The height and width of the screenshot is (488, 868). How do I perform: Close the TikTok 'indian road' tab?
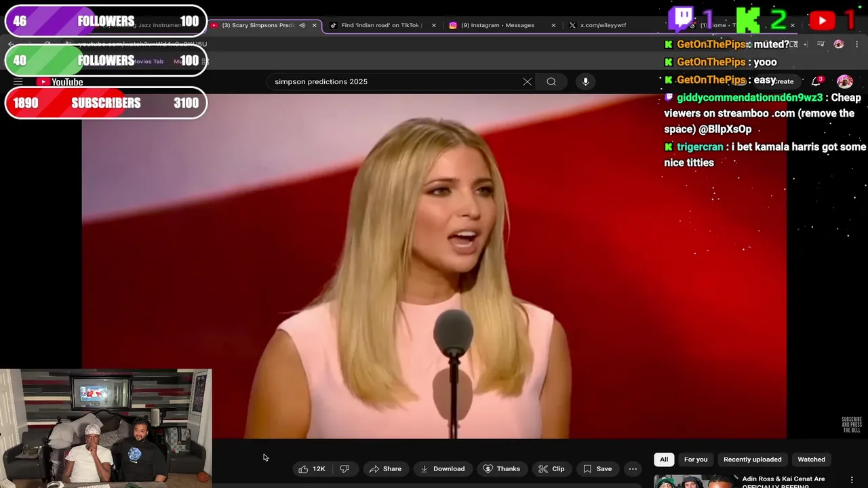434,25
